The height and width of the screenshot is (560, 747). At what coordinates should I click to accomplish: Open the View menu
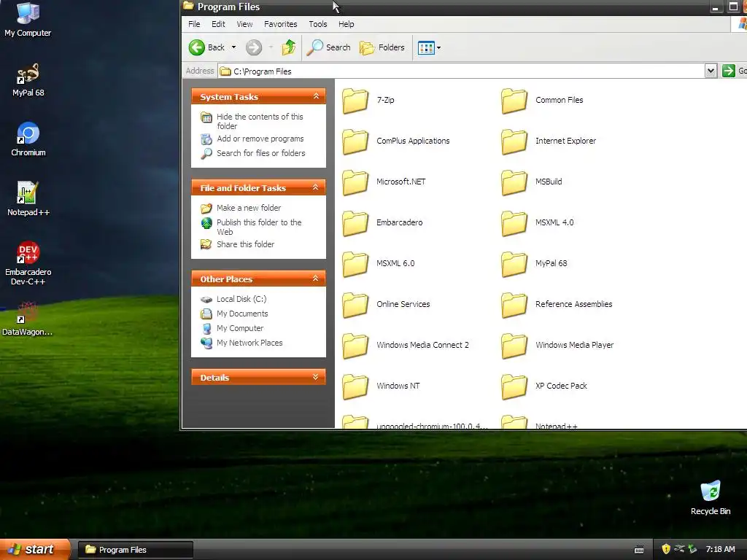245,24
